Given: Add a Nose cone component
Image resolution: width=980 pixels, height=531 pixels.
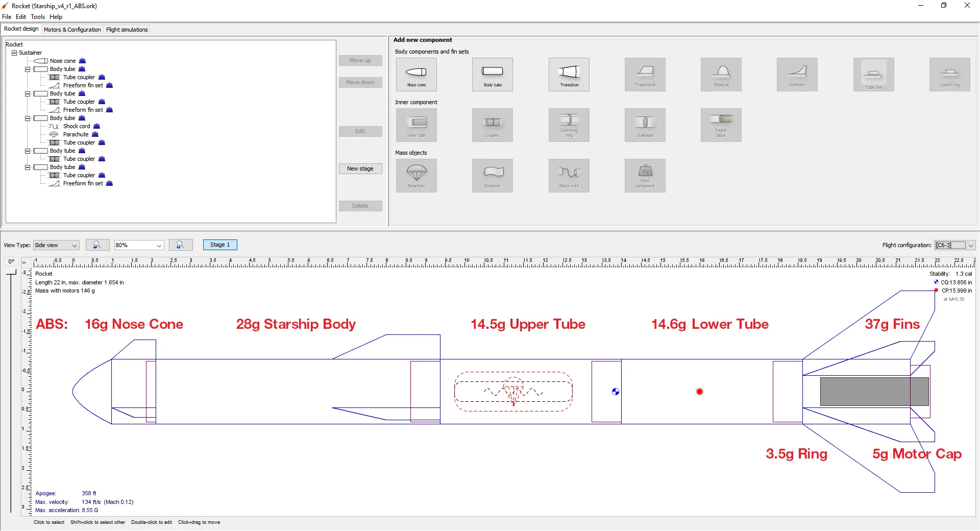Looking at the screenshot, I should (416, 75).
